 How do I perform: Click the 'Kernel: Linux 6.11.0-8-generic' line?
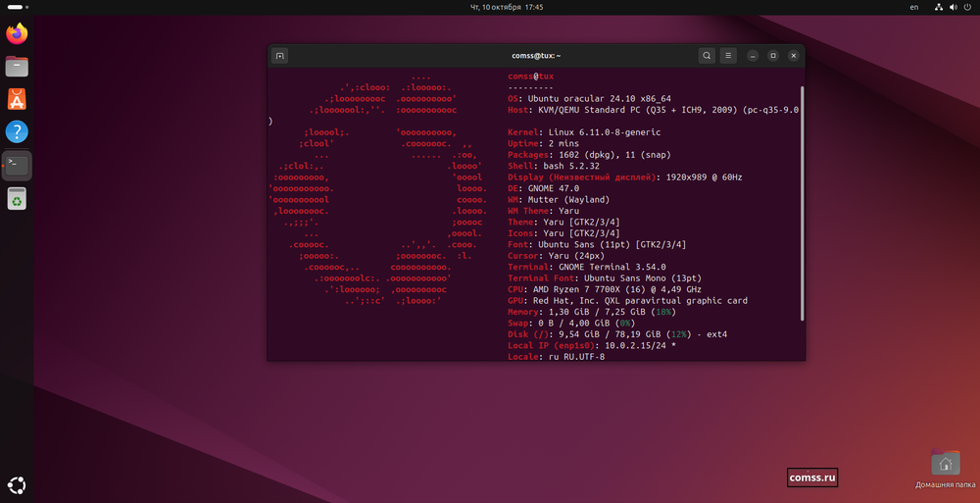point(584,132)
